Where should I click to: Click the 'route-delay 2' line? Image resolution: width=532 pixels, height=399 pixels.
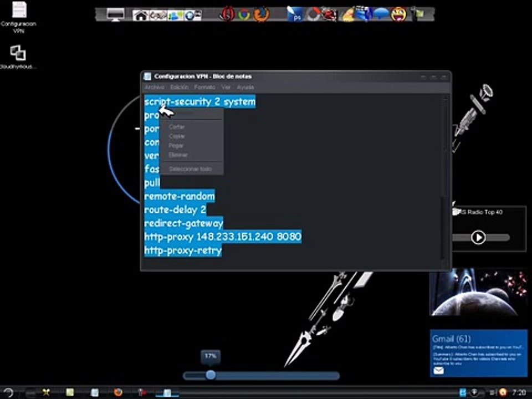point(175,209)
